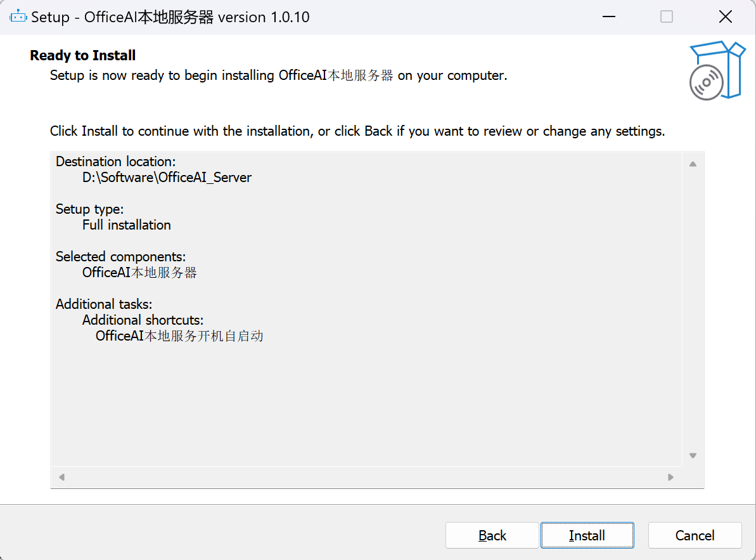Click the installer box and disc icon
756x560 pixels.
click(717, 70)
